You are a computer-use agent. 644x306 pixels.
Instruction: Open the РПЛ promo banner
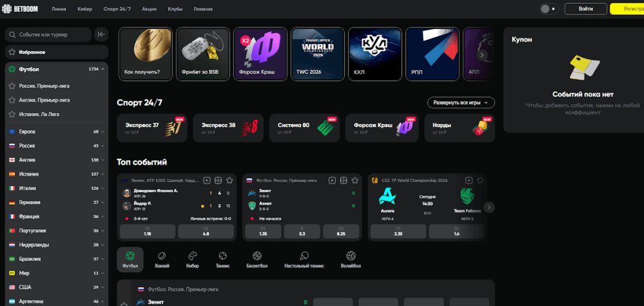pos(433,54)
